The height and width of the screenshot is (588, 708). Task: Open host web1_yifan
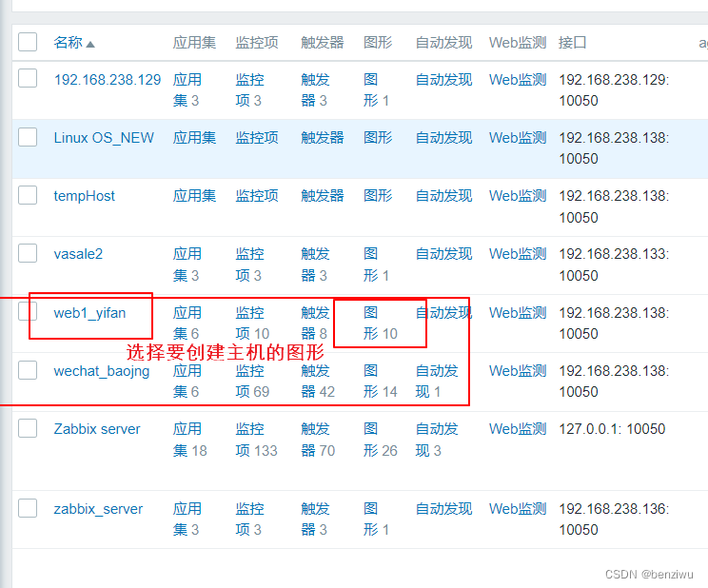point(89,313)
